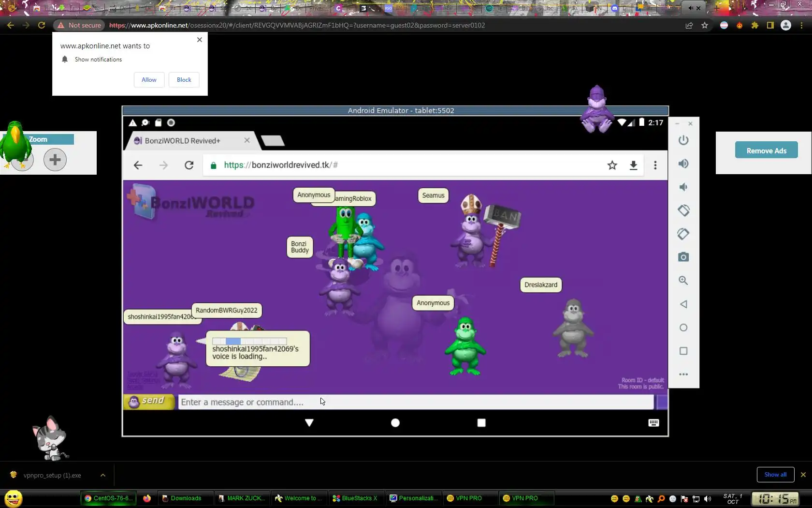Bookmark page with the Android Chrome star
Viewport: 812px width, 508px height.
coord(612,165)
